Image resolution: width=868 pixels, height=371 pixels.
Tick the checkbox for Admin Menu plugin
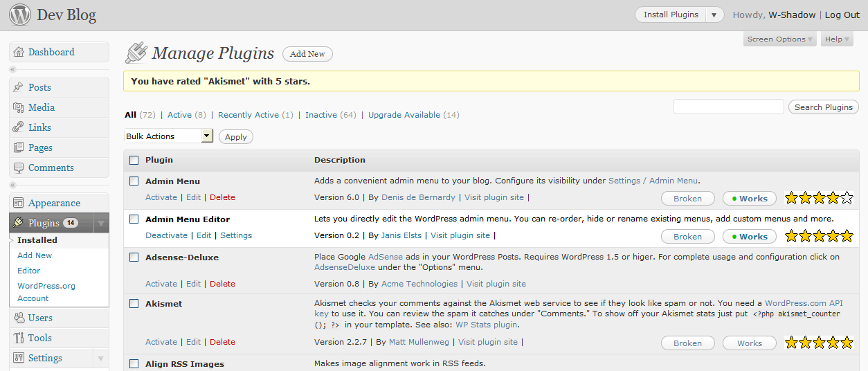click(134, 181)
